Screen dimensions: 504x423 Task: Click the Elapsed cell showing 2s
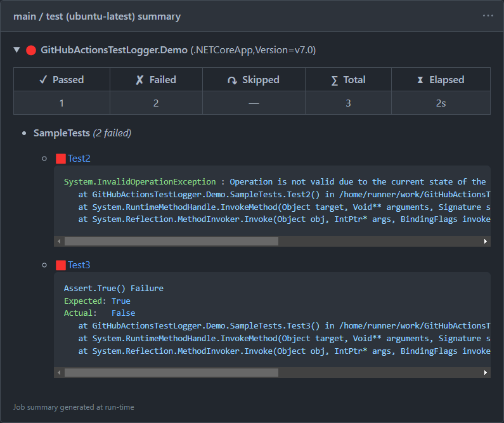(x=441, y=103)
